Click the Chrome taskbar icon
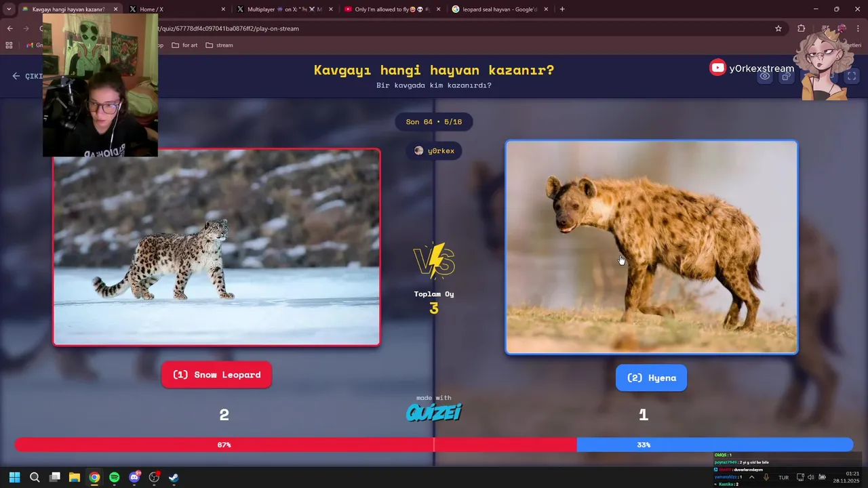 pos(94,477)
